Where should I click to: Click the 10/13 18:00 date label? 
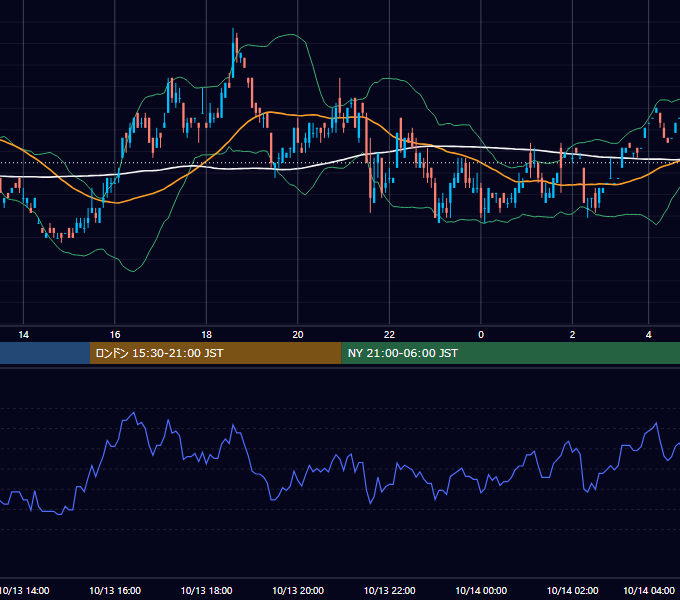point(206,590)
